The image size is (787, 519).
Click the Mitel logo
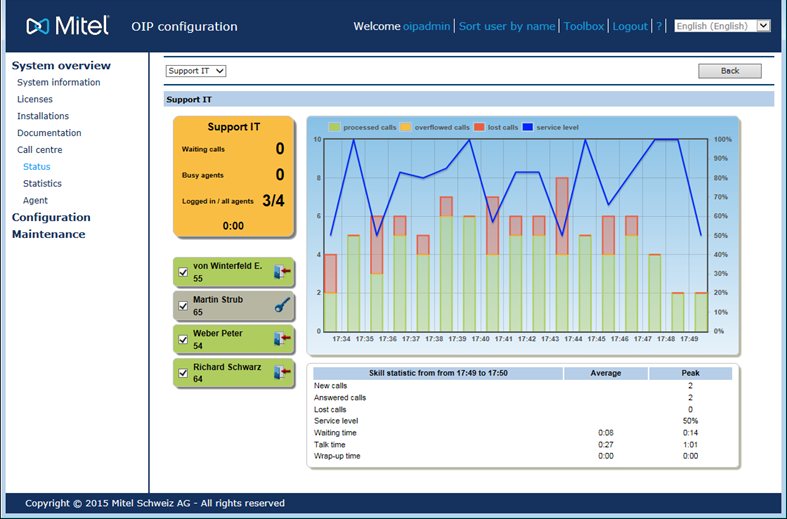click(67, 26)
